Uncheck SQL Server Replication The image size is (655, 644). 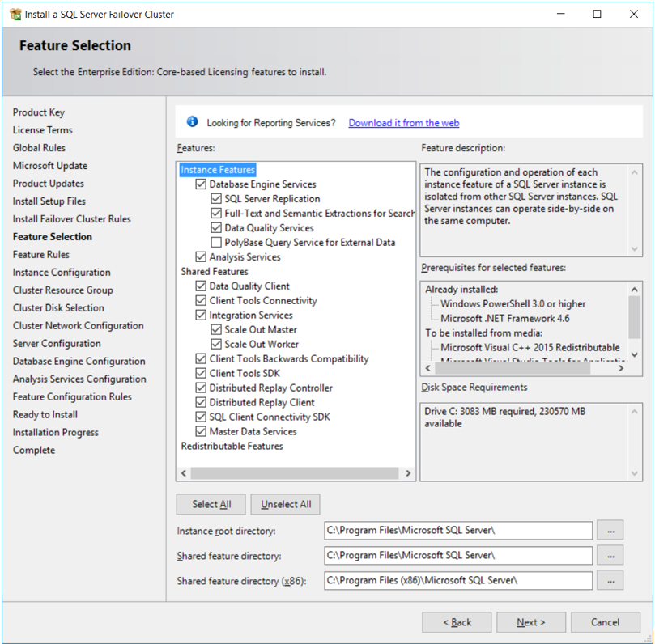coord(216,199)
